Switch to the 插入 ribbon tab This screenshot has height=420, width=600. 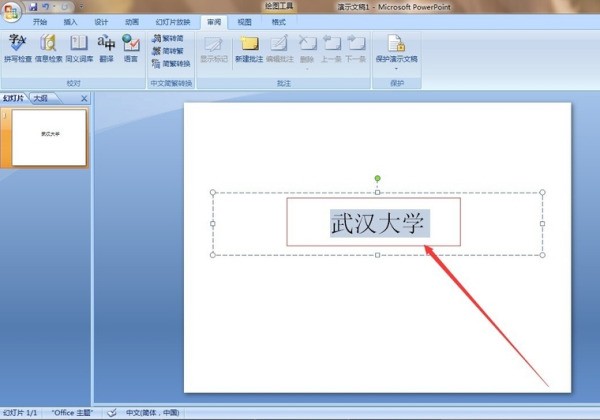tap(70, 21)
